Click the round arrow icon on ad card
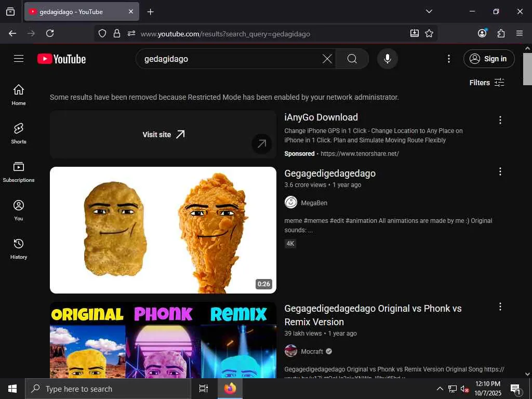 [x=261, y=144]
